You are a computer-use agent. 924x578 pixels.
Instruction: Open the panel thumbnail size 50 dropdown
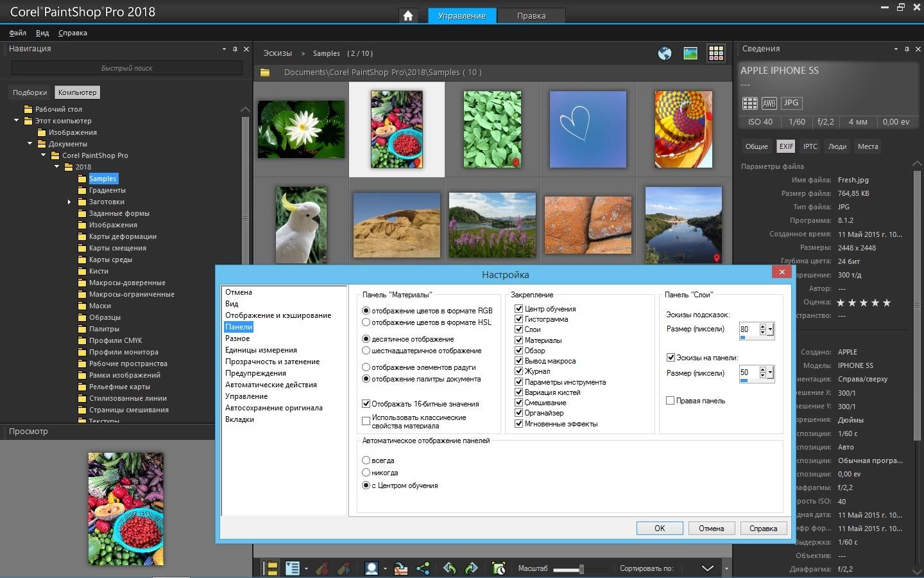[x=771, y=373]
